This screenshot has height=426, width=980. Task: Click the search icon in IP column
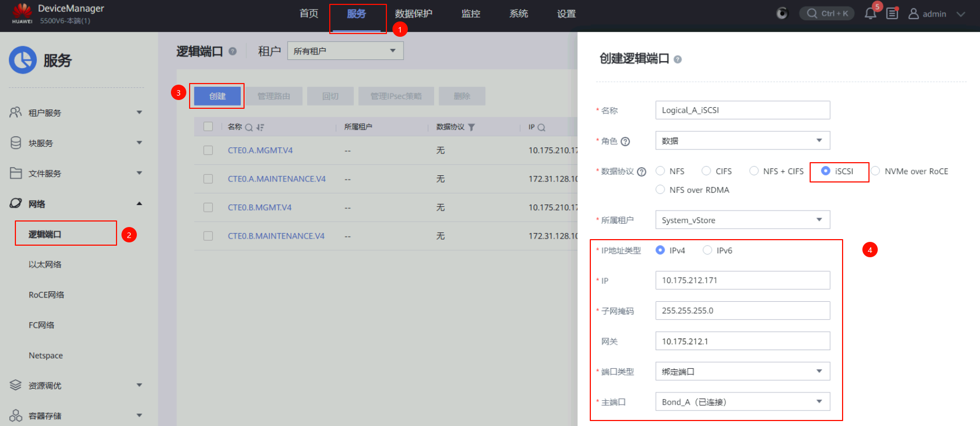[541, 128]
